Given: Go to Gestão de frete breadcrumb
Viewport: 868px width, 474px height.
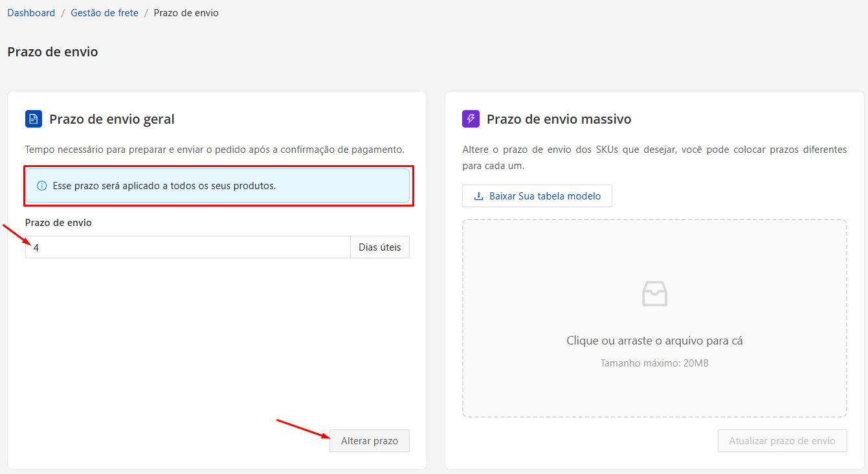Looking at the screenshot, I should tap(104, 13).
